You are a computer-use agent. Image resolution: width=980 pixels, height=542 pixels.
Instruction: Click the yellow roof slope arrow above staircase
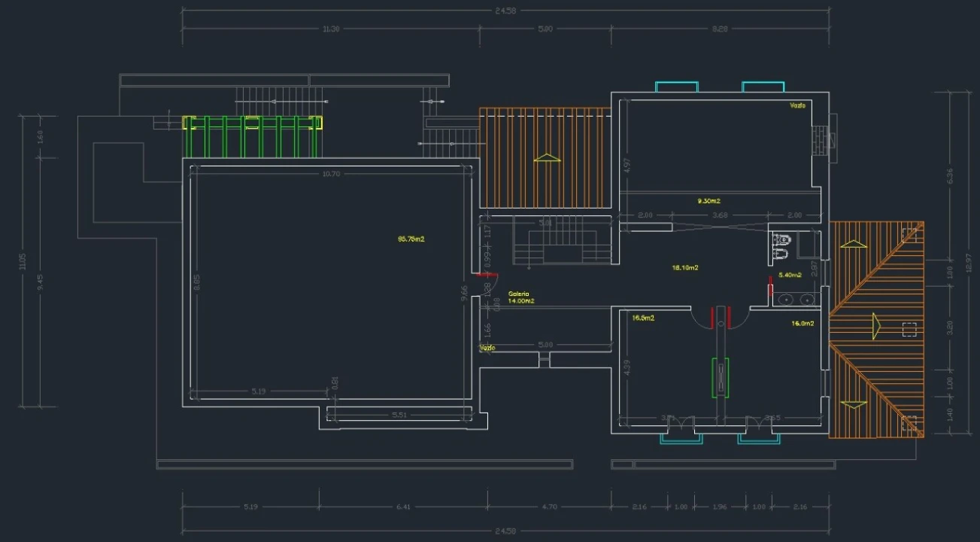[547, 158]
